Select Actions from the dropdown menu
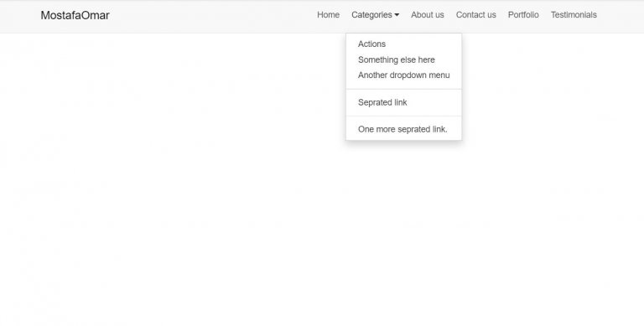This screenshot has height=326, width=644. click(371, 44)
